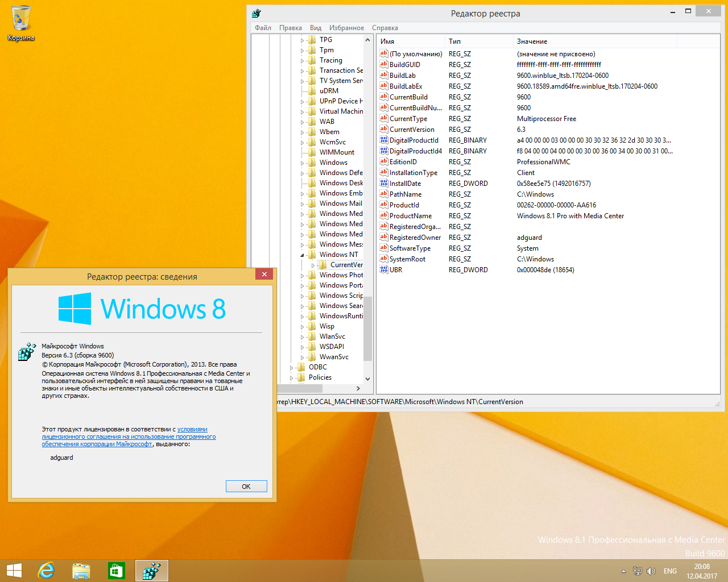Click tree pane horizontal scrollbar right arrow
Screen dimensions: 728x582
[x=358, y=388]
